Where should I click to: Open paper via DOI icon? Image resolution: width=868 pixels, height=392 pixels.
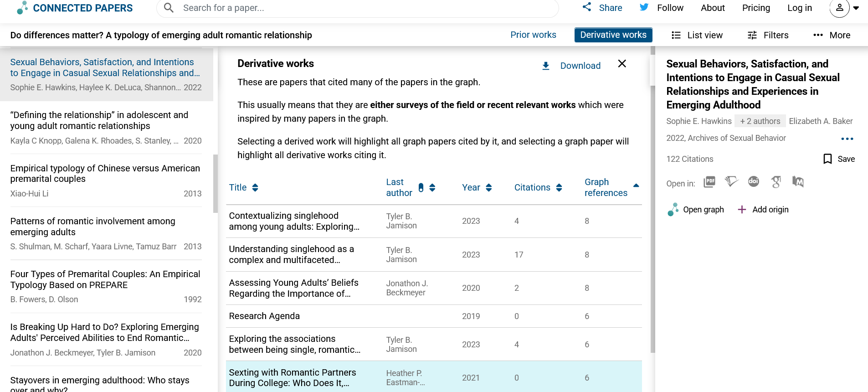coord(754,182)
